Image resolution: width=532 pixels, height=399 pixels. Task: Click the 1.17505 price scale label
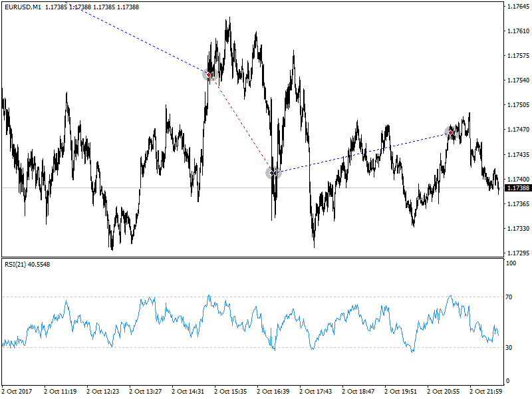click(518, 105)
